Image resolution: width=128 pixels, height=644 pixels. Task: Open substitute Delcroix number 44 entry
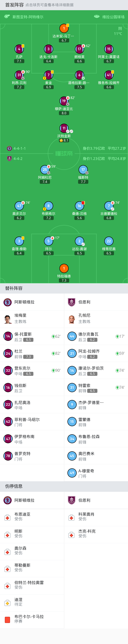coord(96,337)
